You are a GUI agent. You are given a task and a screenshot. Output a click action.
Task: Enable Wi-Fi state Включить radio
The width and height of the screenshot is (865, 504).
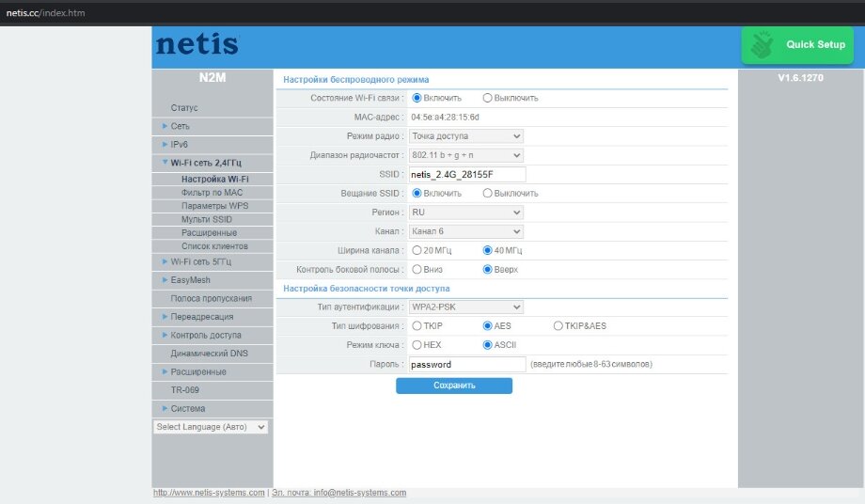[x=417, y=98]
